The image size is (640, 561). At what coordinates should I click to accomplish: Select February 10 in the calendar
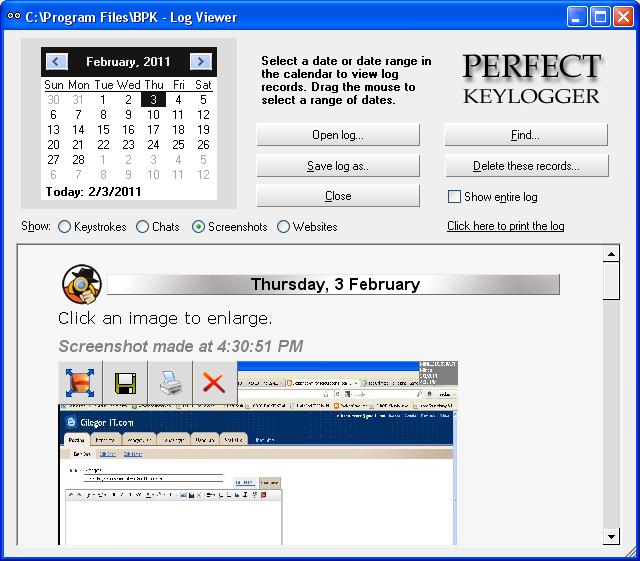(x=153, y=115)
